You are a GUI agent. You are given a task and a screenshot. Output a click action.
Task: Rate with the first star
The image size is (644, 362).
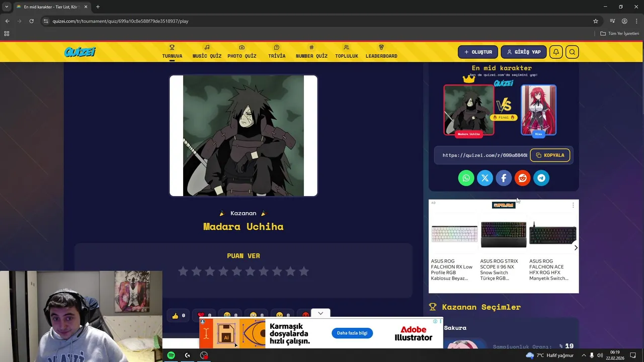coord(183,271)
